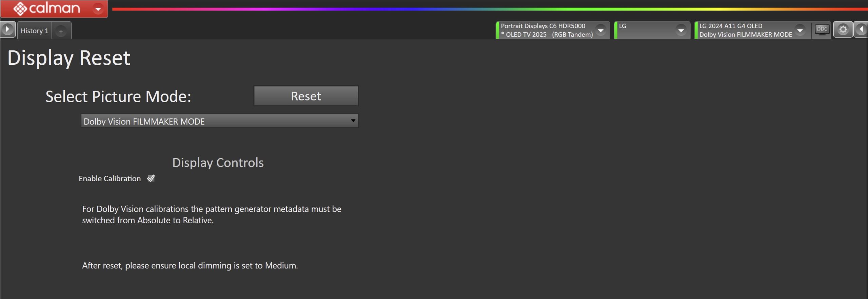
Task: Click the Reset button
Action: click(306, 96)
